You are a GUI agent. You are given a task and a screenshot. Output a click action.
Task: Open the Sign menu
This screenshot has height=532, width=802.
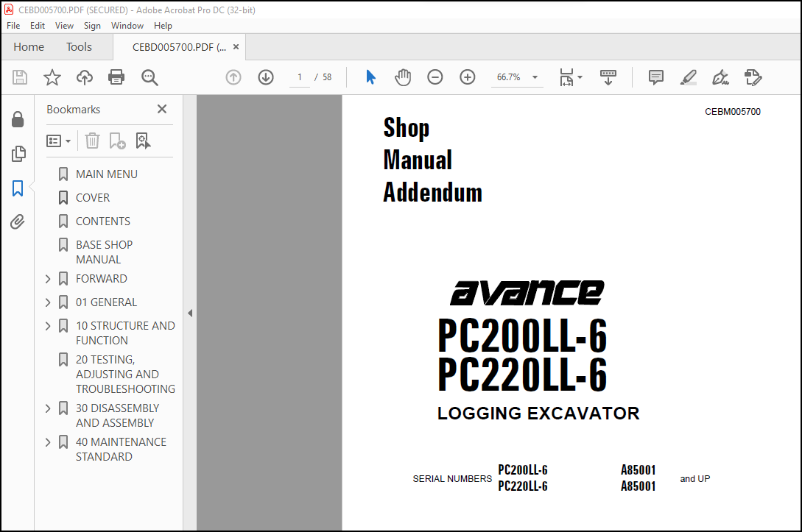tap(92, 26)
